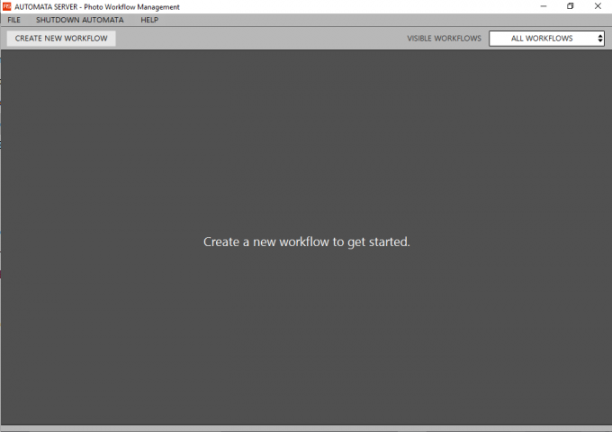Click the CREATE NEW WORKFLOW button
This screenshot has width=612, height=432.
[x=61, y=38]
